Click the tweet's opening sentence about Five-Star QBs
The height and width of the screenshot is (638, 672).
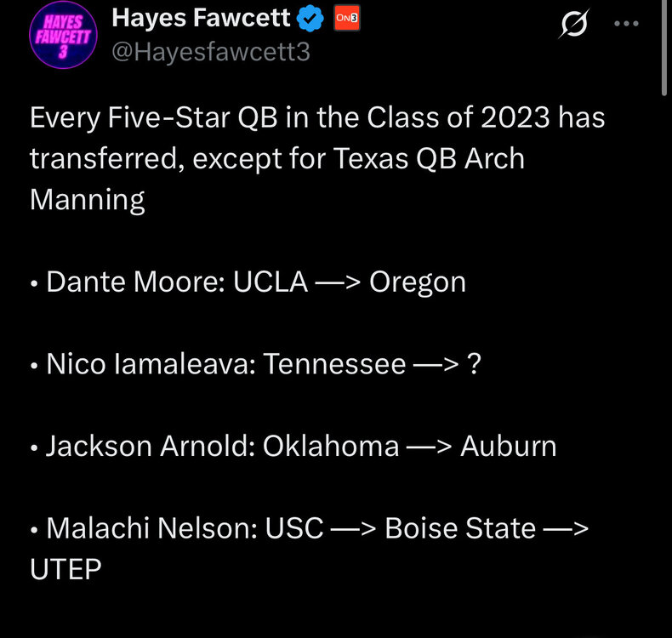point(316,117)
